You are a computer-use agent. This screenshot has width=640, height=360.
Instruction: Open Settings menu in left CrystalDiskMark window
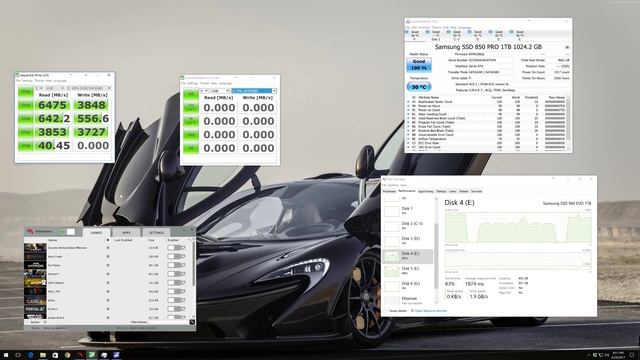(x=27, y=81)
